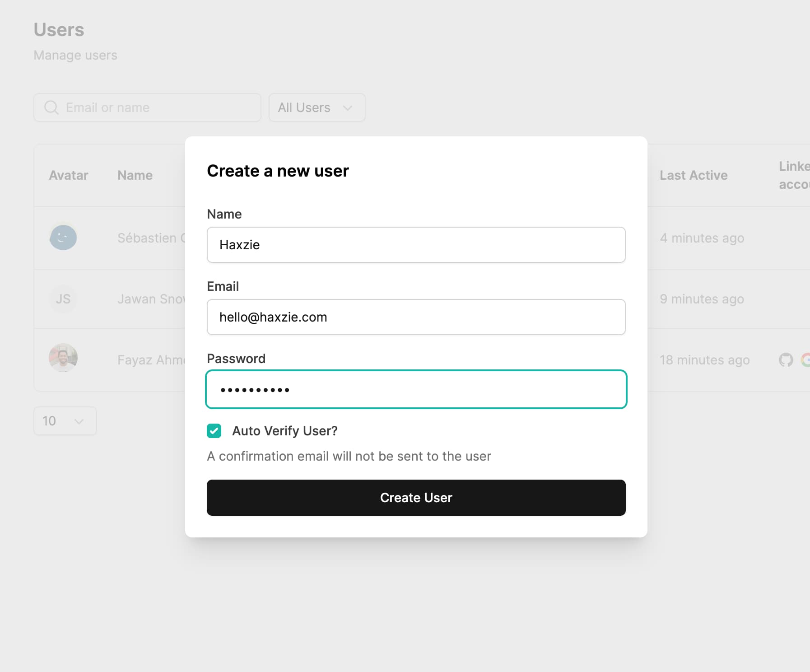Screen dimensions: 810x672
Task: Click the 'Auto Verify User?' label
Action: point(284,431)
